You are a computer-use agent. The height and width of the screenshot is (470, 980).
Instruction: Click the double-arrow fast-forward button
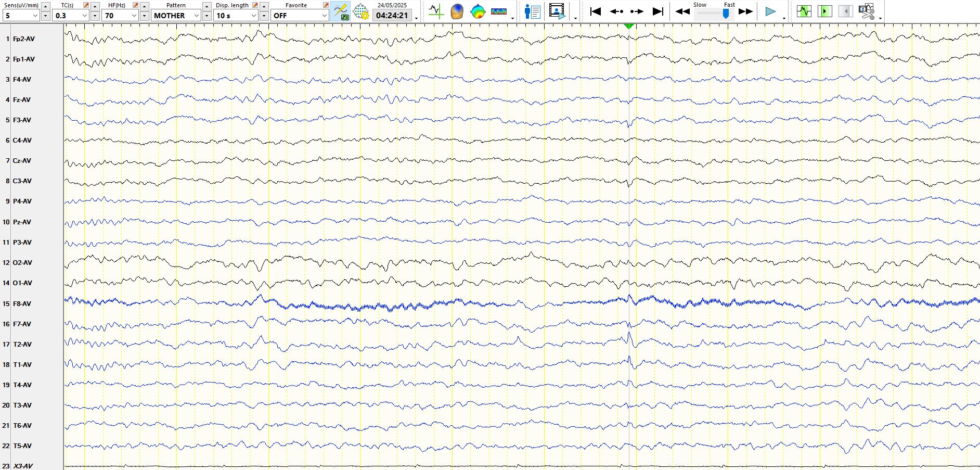(745, 11)
